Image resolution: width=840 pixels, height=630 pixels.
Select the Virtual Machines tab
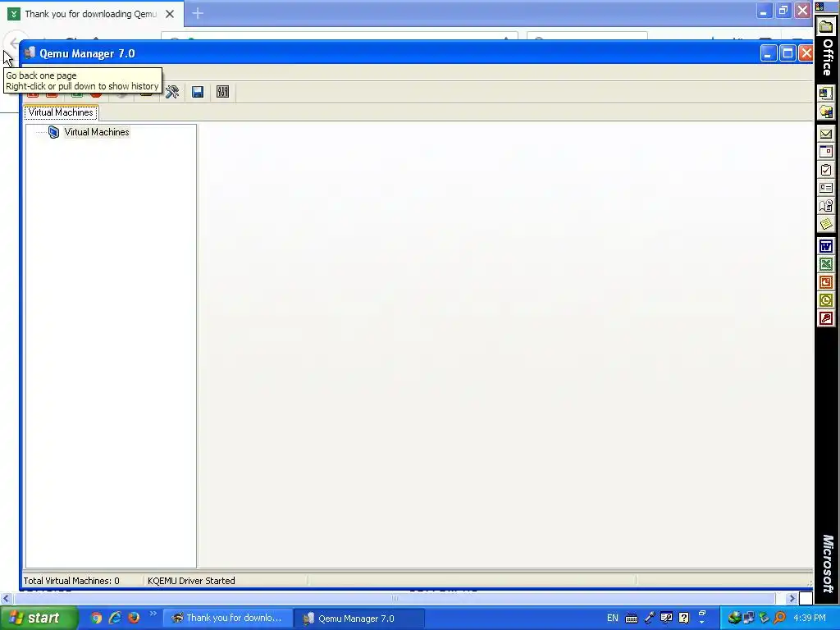[x=61, y=112]
